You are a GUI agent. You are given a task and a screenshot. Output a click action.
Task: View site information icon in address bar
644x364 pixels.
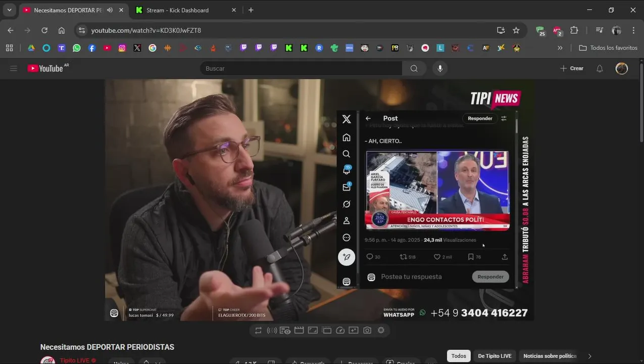(x=82, y=30)
